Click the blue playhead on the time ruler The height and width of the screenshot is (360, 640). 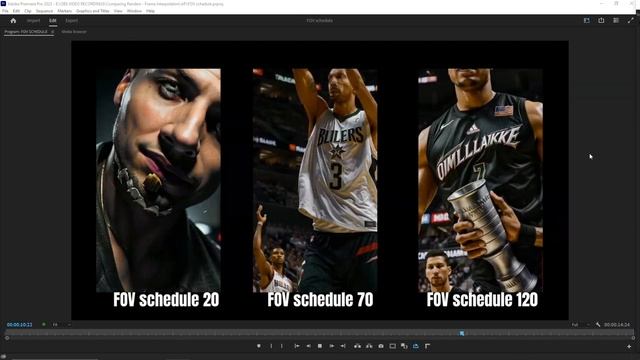click(462, 333)
